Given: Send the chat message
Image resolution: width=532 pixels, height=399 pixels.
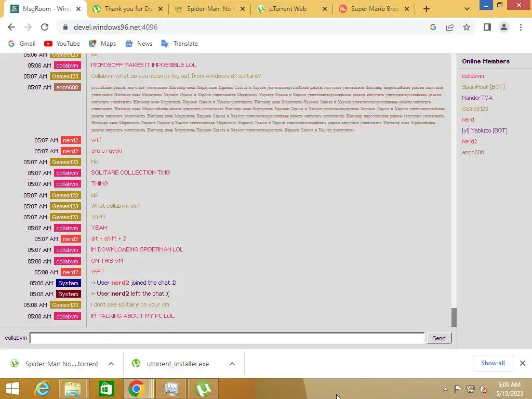Looking at the screenshot, I should tap(438, 338).
